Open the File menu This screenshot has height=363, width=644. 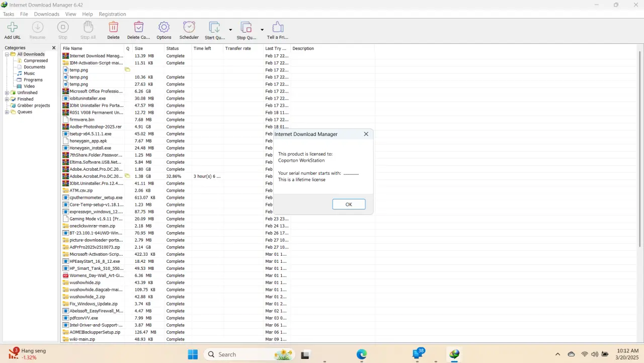pos(24,14)
